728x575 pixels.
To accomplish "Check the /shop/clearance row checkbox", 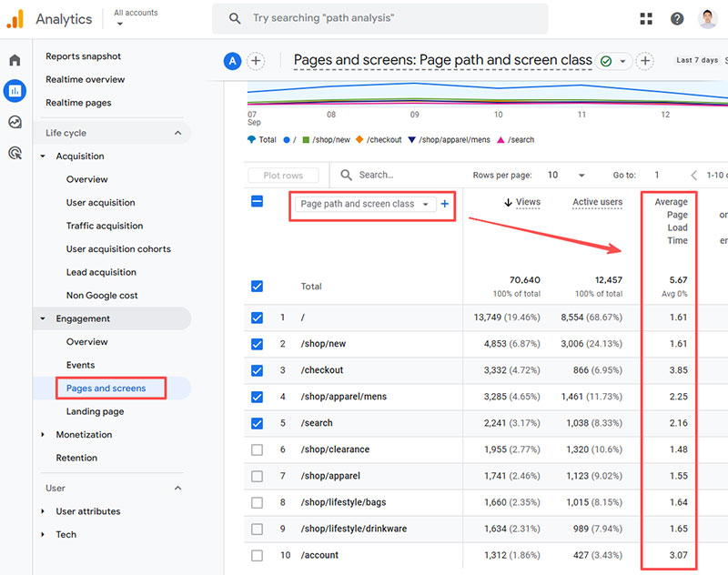I will coord(257,449).
